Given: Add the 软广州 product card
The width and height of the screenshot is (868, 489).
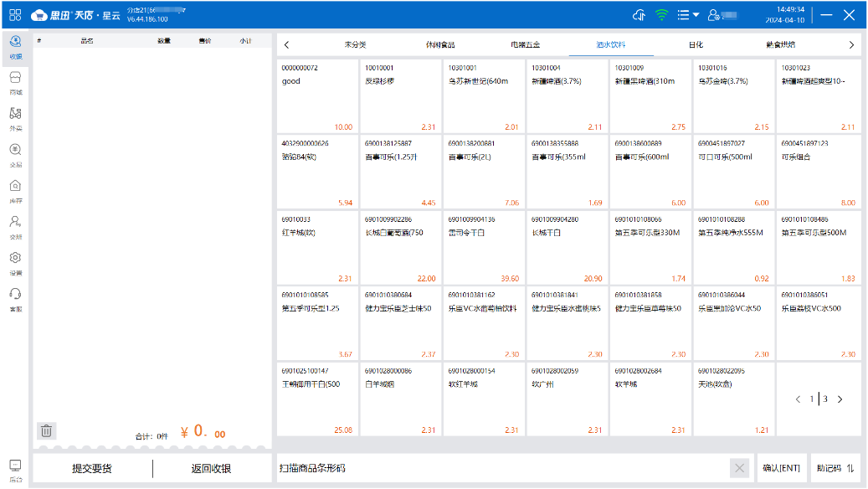Looking at the screenshot, I should tap(568, 399).
